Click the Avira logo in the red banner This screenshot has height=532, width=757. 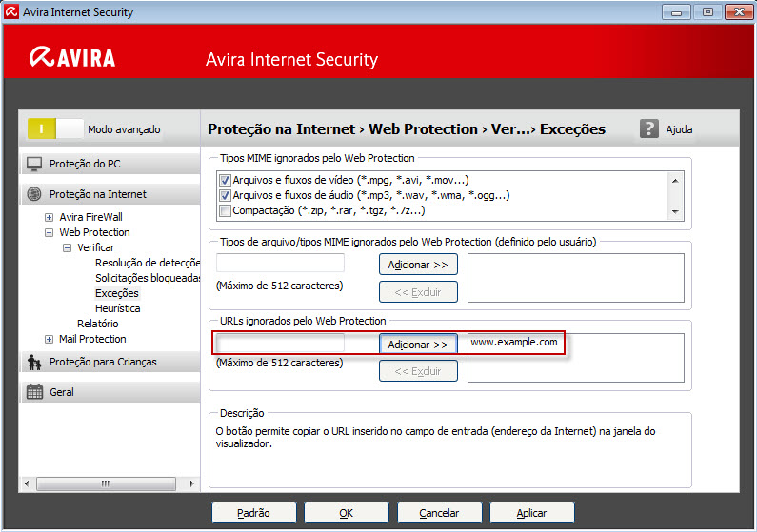72,57
